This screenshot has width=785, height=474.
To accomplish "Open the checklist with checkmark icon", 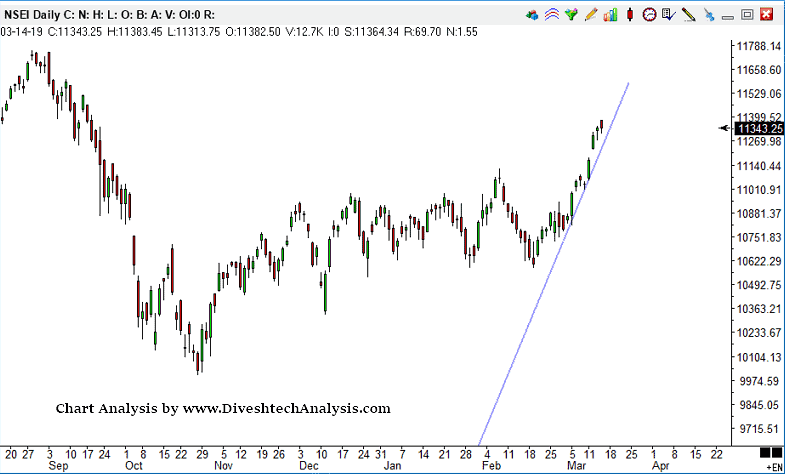I will point(669,15).
